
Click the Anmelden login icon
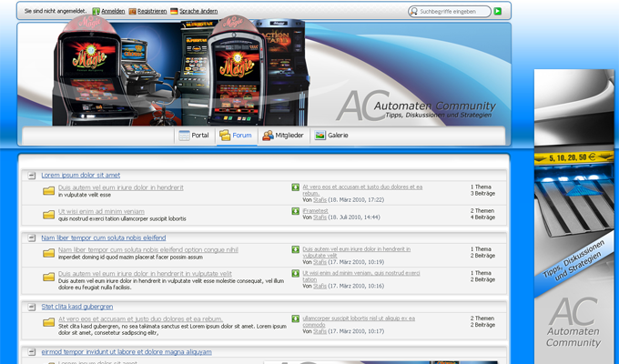[x=96, y=12]
